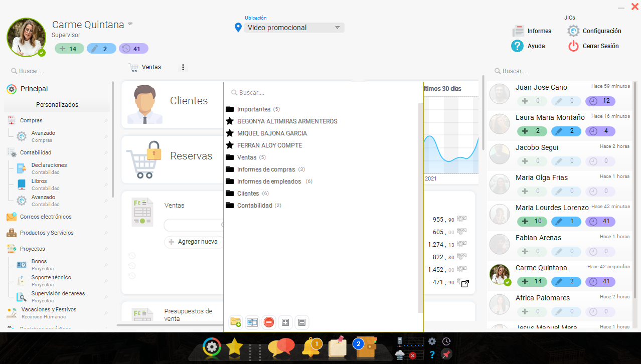Open the three-dot menu beside Ventas
The height and width of the screenshot is (364, 641).
183,67
